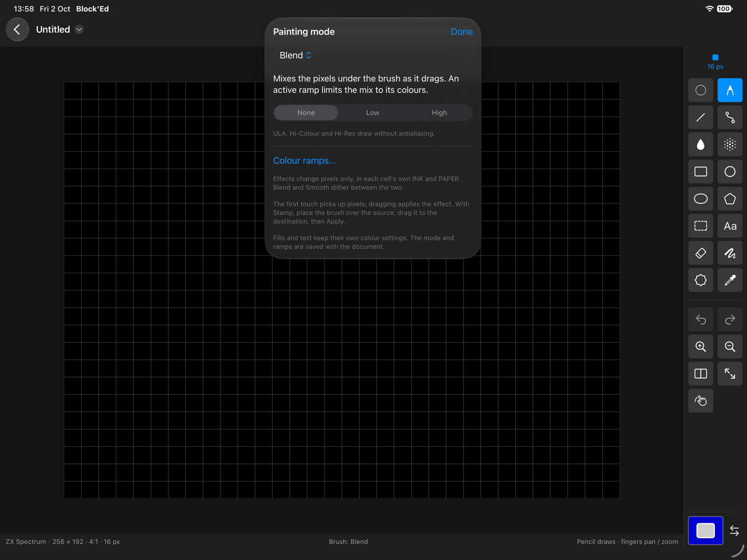747x560 pixels.
Task: Select the eraser tool
Action: (x=700, y=253)
